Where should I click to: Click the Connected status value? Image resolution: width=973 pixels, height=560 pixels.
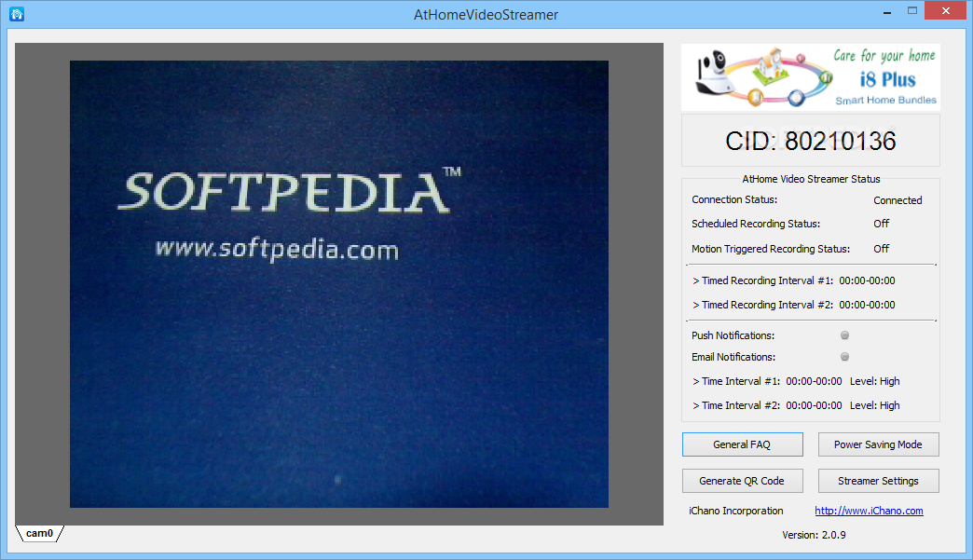pos(898,200)
